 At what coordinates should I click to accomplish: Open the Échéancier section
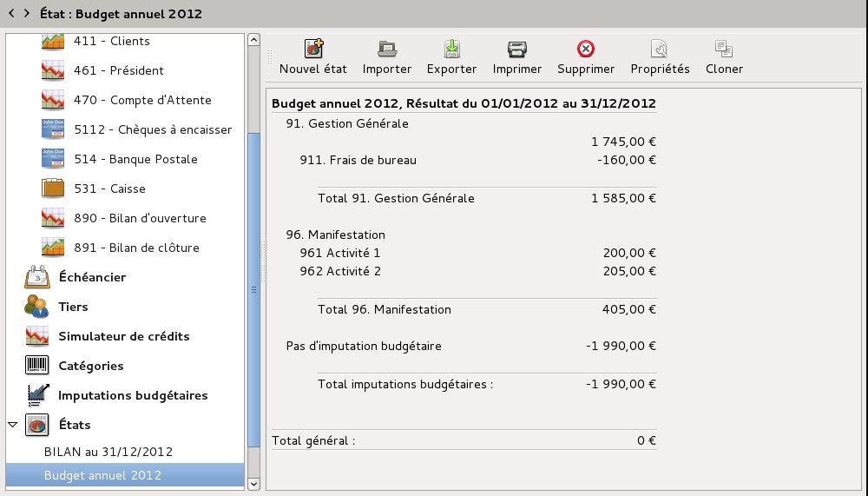pos(92,277)
